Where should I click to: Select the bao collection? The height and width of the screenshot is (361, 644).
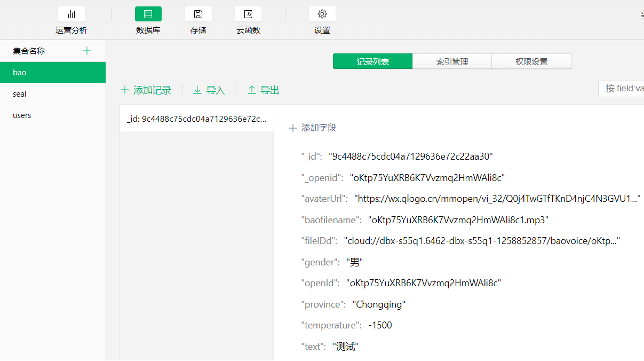tap(53, 73)
